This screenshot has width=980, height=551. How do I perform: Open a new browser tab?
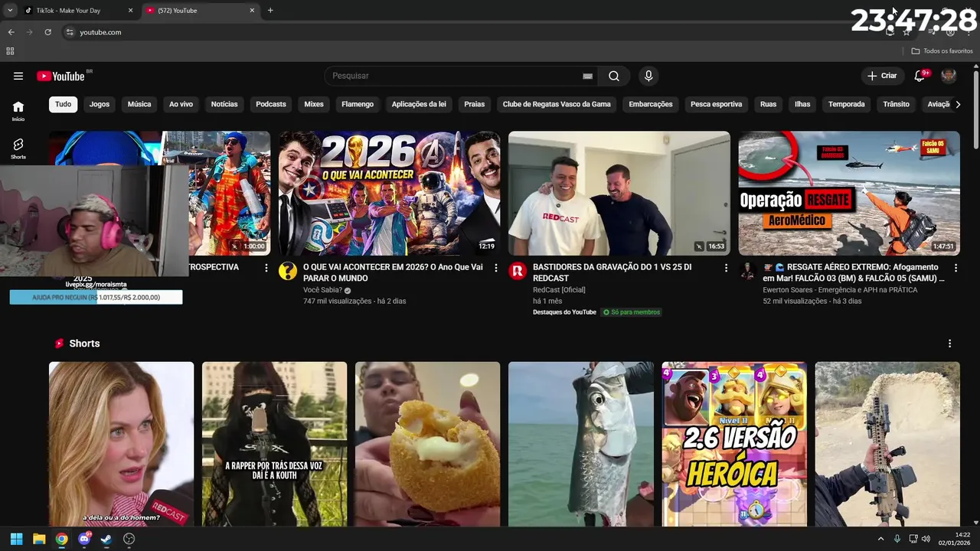270,11
